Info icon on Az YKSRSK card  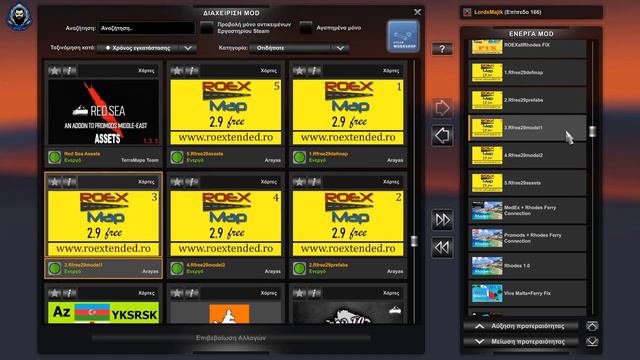pyautogui.click(x=69, y=293)
